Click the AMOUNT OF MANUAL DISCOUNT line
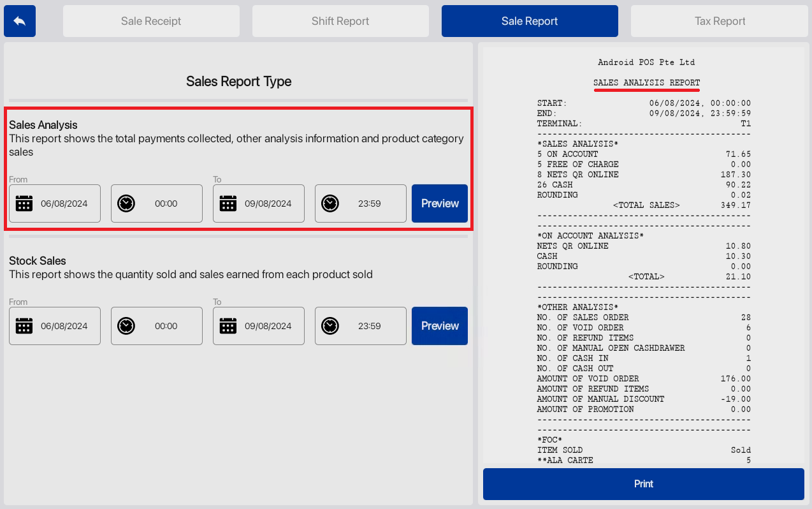Image resolution: width=812 pixels, height=509 pixels. point(644,399)
